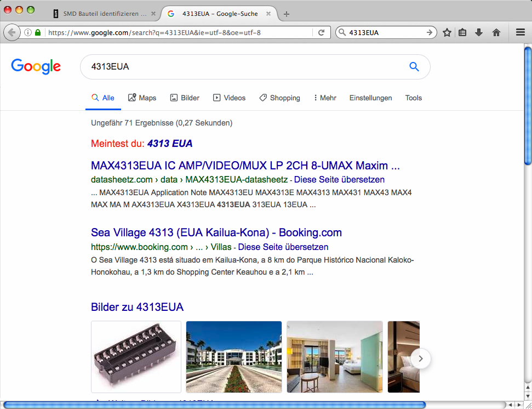Switch to Shopping results tab
The height and width of the screenshot is (409, 532).
point(280,98)
